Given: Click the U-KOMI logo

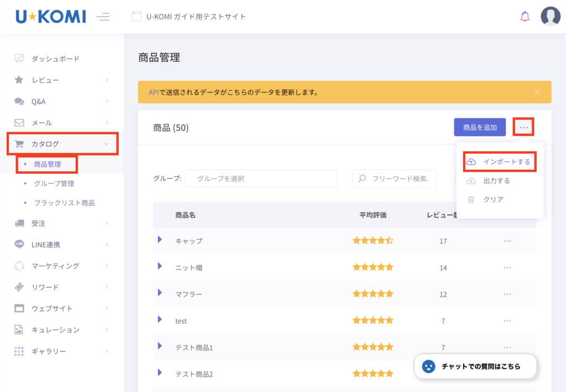Looking at the screenshot, I should tap(51, 17).
